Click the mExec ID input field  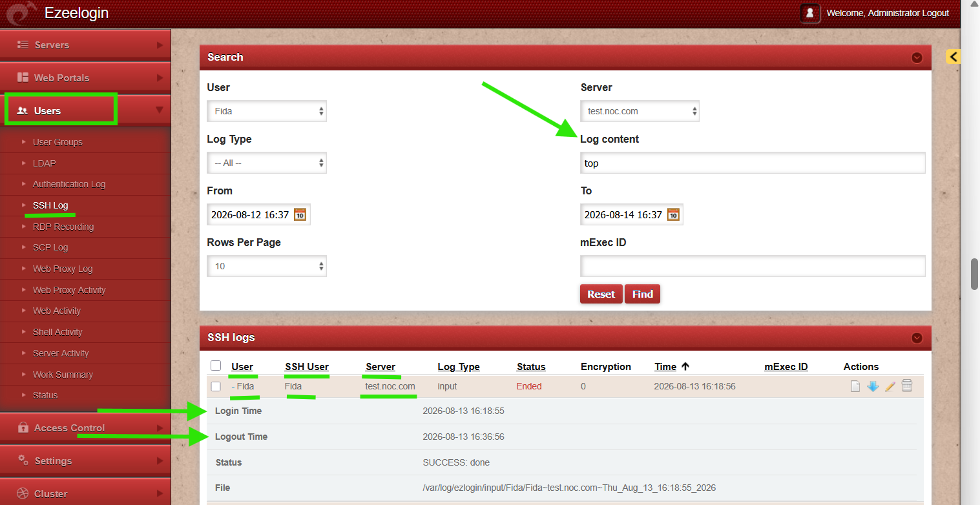[753, 266]
